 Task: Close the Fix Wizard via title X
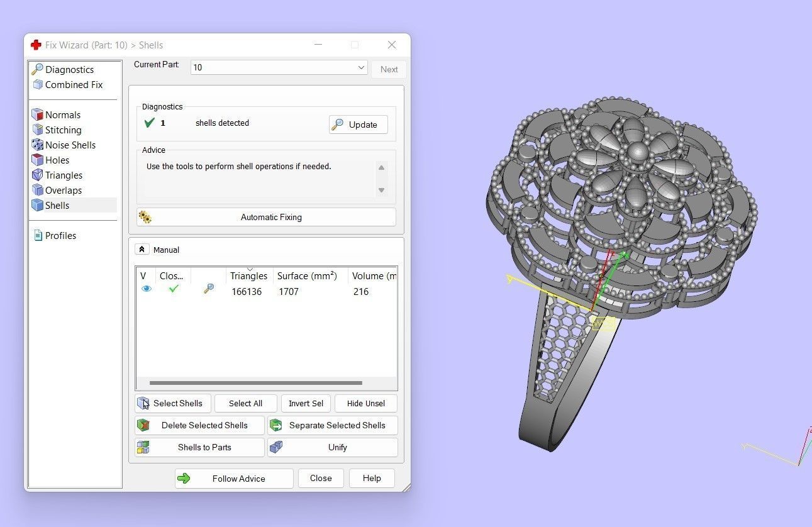click(x=392, y=45)
